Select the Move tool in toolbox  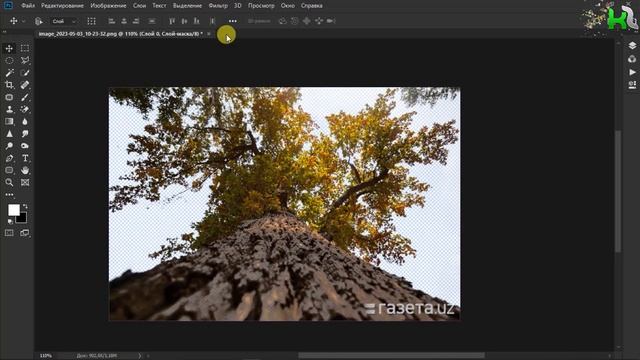(9, 48)
